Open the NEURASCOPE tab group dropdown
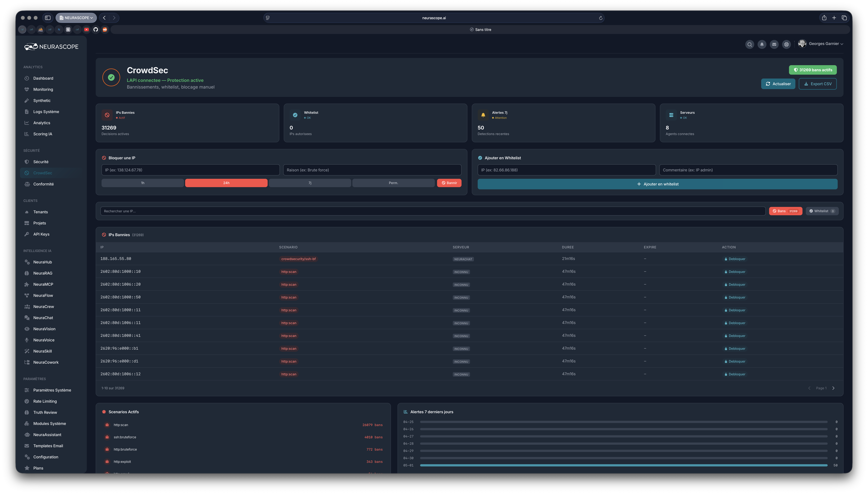This screenshot has width=868, height=494. pyautogui.click(x=76, y=18)
